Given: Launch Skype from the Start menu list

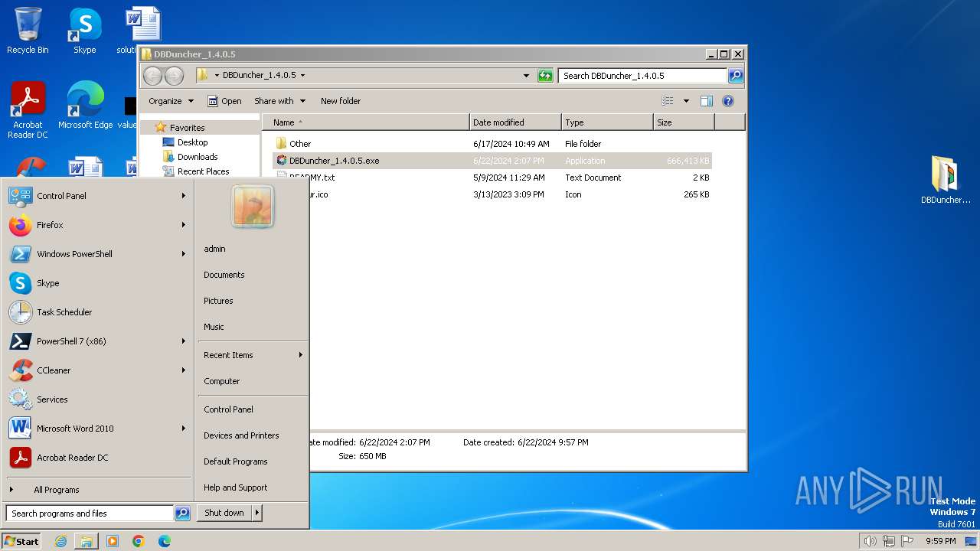Looking at the screenshot, I should click(98, 283).
